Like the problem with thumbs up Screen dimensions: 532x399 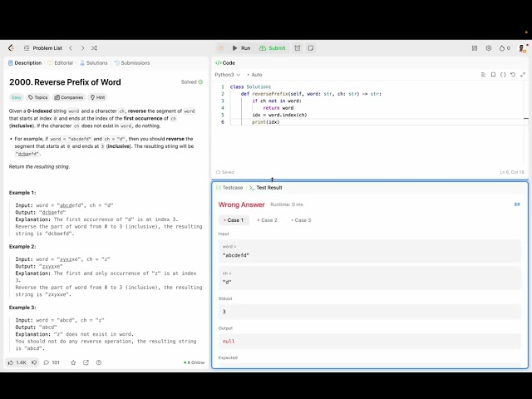point(17,362)
